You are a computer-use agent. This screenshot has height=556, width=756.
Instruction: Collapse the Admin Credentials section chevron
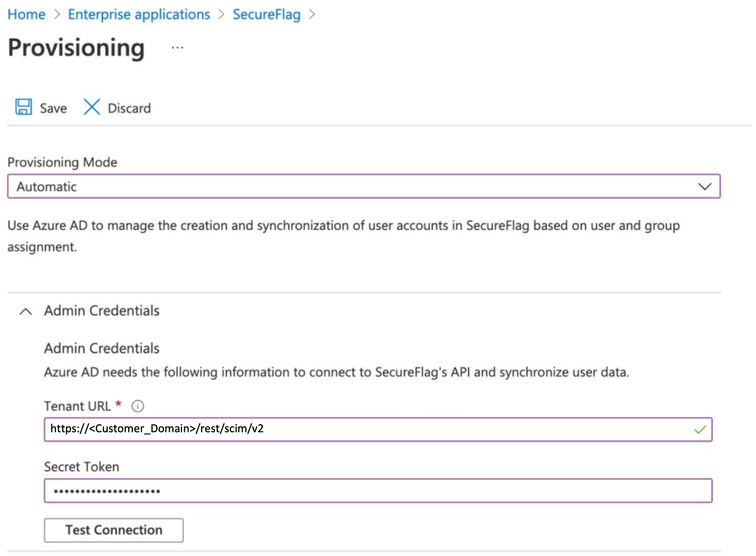pos(26,311)
